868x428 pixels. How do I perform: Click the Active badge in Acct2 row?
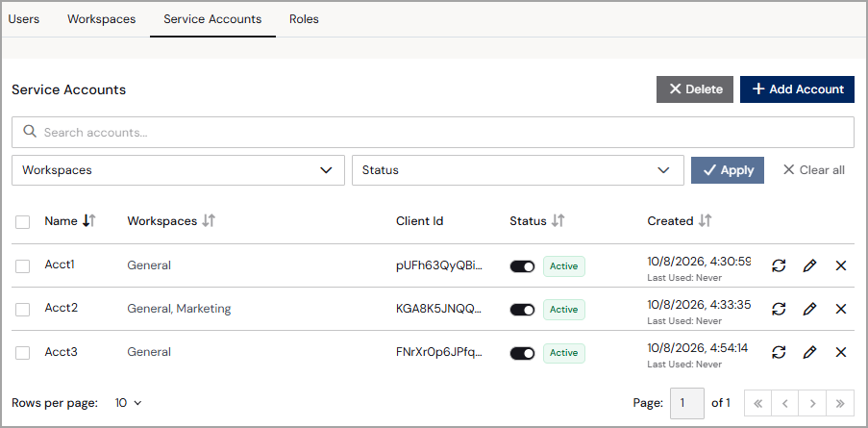(x=563, y=310)
